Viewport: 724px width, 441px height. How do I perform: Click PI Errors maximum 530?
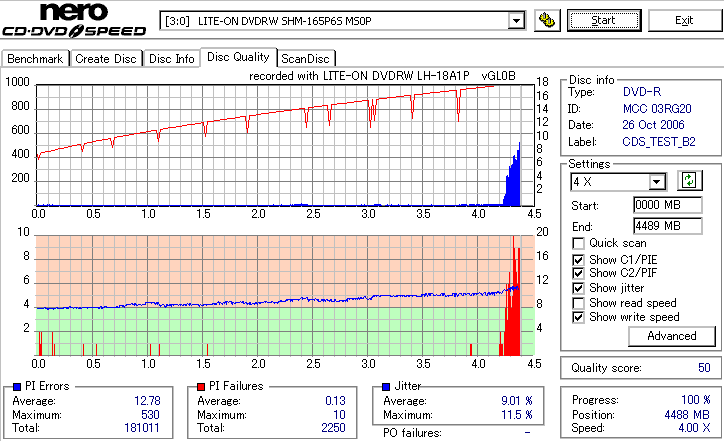pos(150,415)
